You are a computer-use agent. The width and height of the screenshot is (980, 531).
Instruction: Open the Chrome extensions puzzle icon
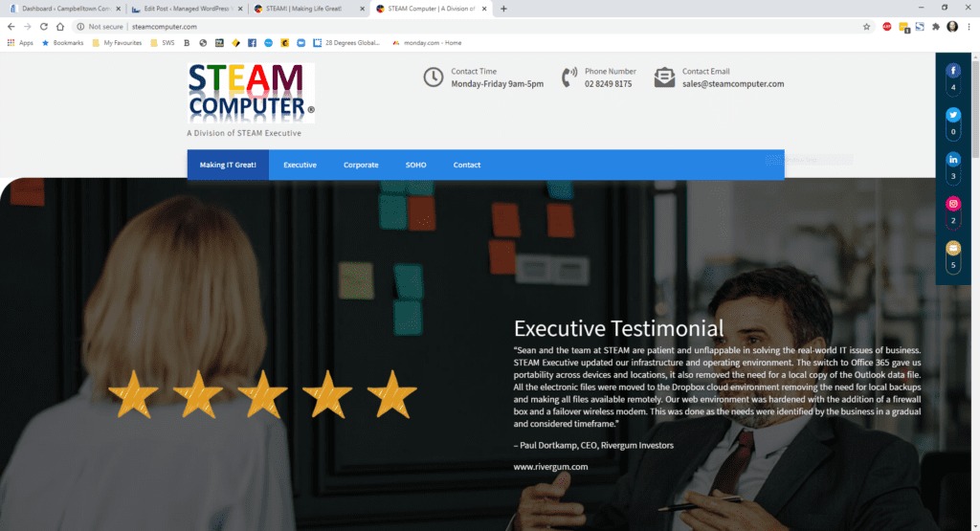tap(936, 27)
